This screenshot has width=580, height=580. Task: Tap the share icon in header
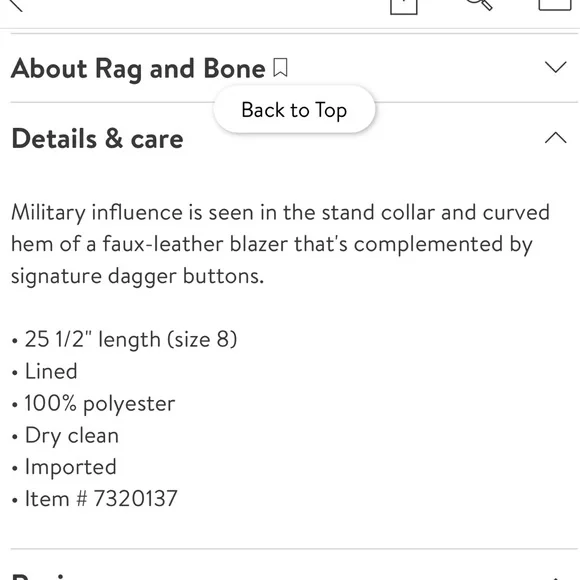pyautogui.click(x=404, y=7)
